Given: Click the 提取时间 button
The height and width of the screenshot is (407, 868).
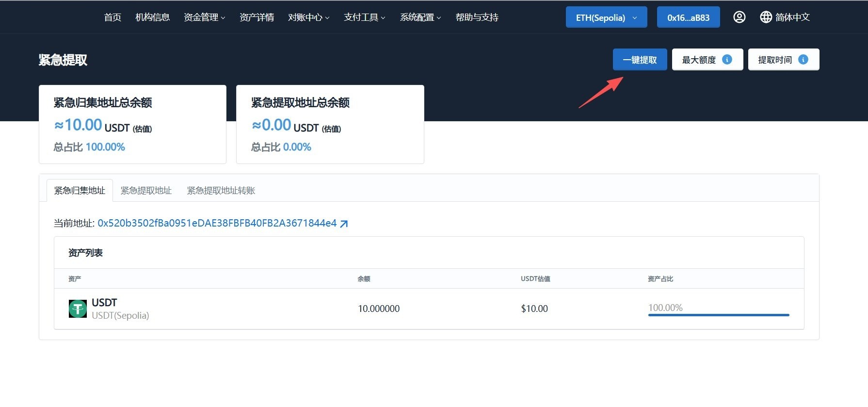Looking at the screenshot, I should point(784,60).
